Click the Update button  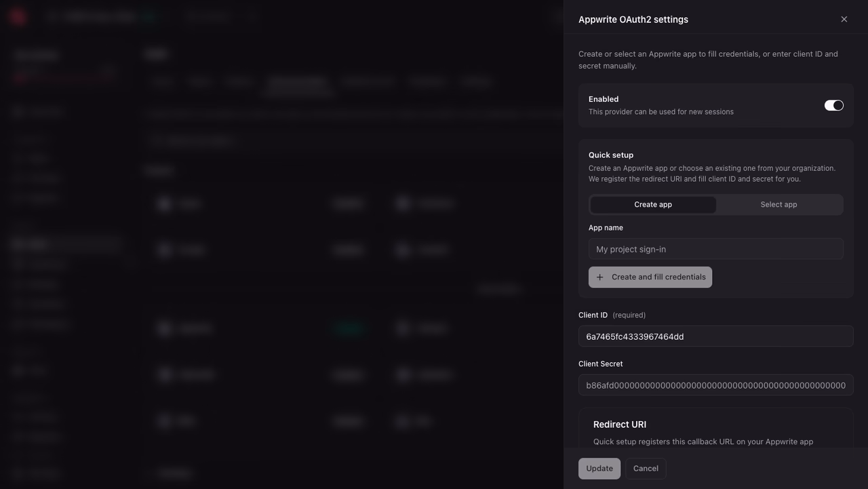point(599,469)
